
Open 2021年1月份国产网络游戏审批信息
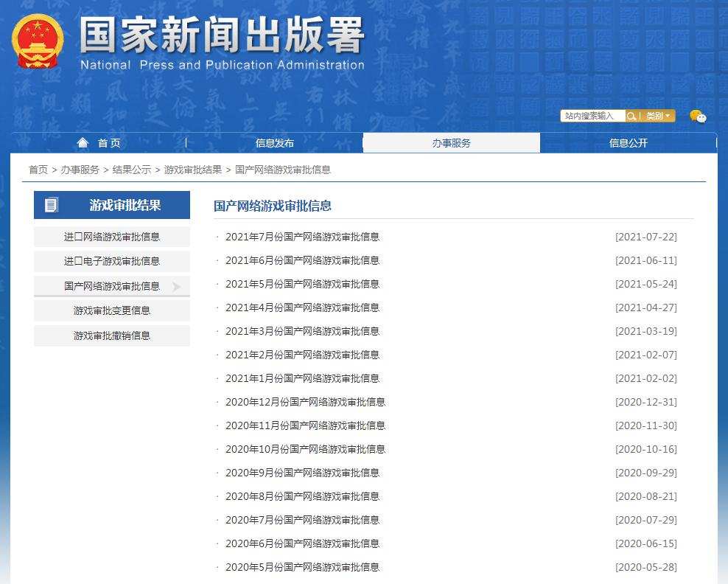coord(302,379)
